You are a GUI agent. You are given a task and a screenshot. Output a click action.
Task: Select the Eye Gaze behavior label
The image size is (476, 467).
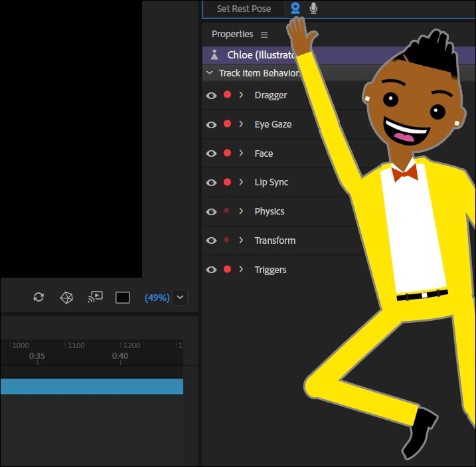[x=273, y=124]
